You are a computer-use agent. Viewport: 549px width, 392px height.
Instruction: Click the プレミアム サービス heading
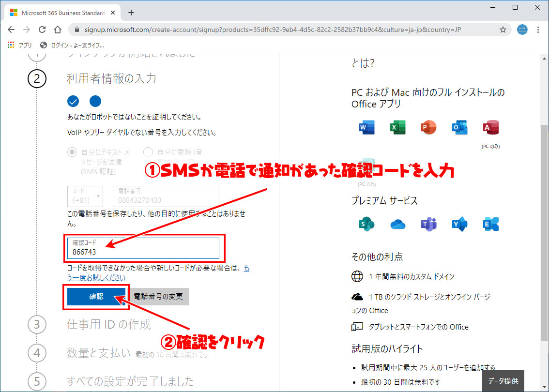click(384, 200)
